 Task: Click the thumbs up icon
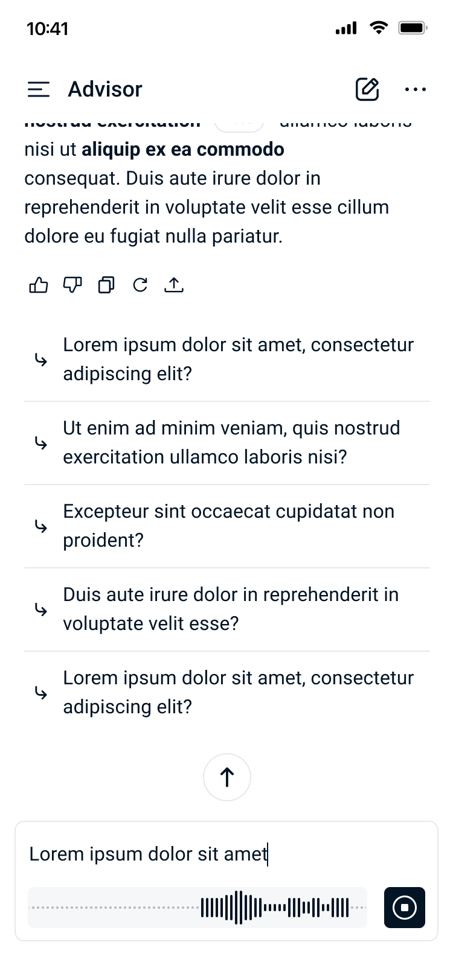(x=39, y=285)
